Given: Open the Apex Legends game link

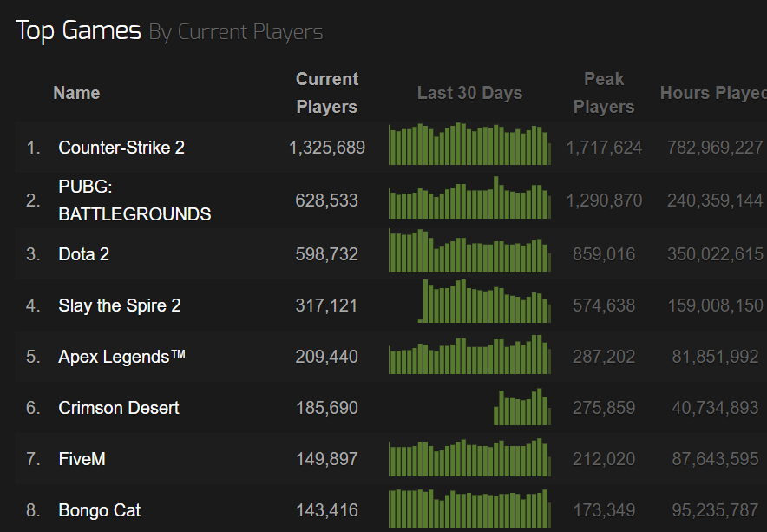Looking at the screenshot, I should tap(121, 357).
